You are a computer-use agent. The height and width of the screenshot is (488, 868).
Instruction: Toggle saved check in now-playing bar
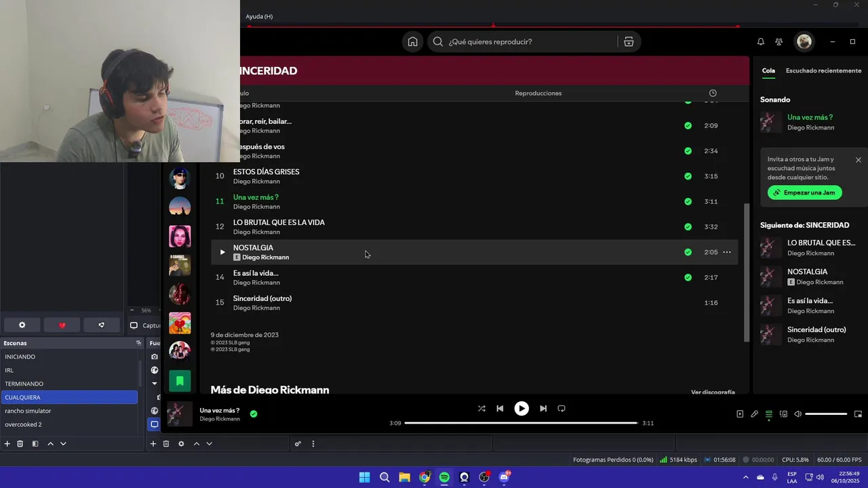254,414
